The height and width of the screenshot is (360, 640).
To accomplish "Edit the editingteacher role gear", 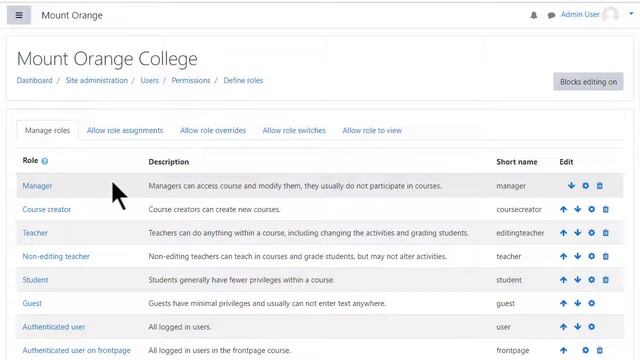I will click(591, 233).
